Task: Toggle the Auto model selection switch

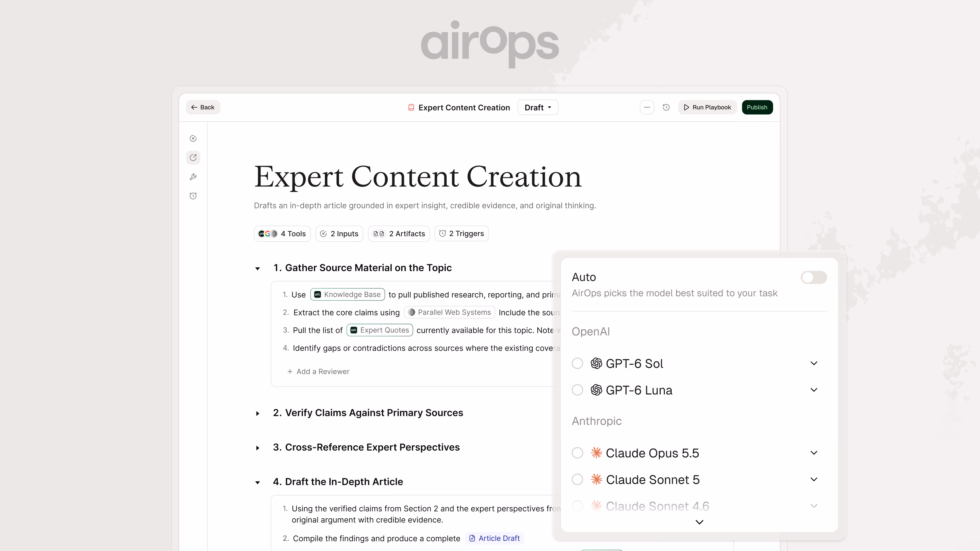Action: (x=813, y=277)
